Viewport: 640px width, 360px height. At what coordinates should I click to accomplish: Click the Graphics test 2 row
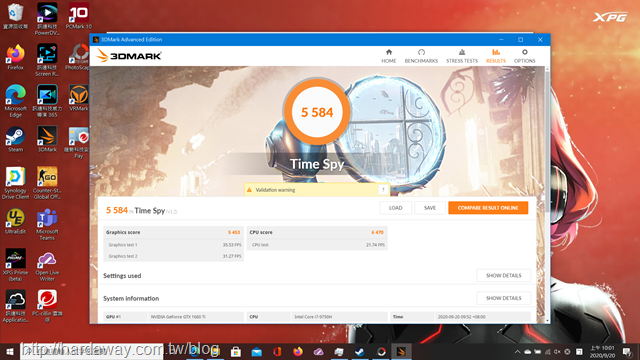[173, 256]
